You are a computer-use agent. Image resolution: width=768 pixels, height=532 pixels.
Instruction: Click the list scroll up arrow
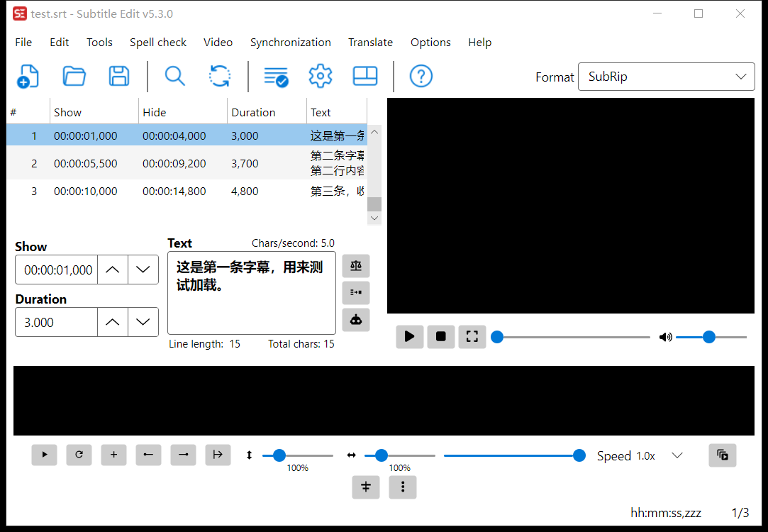point(374,132)
